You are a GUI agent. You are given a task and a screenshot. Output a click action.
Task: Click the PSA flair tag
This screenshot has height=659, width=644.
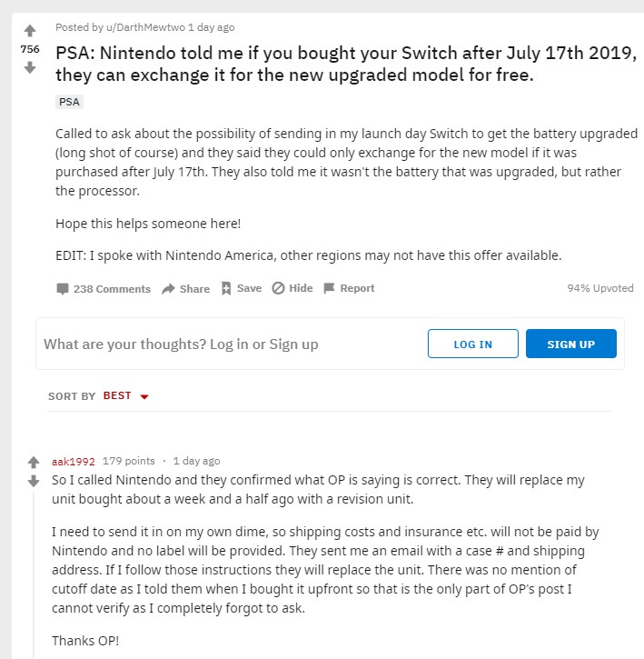[69, 102]
